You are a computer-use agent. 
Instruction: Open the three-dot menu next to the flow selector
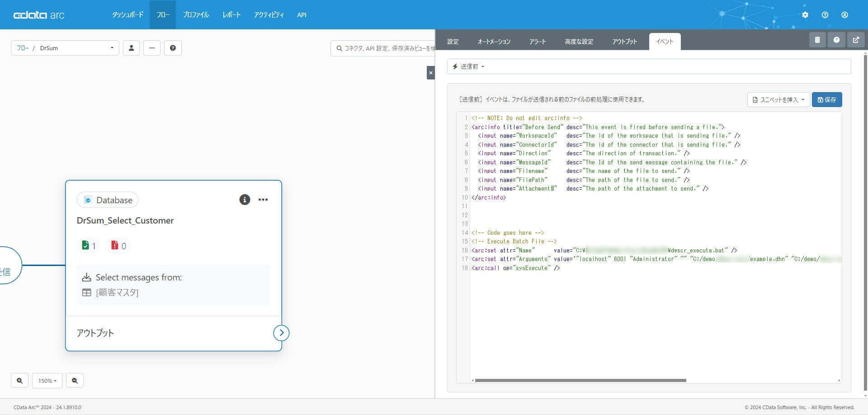click(x=152, y=48)
